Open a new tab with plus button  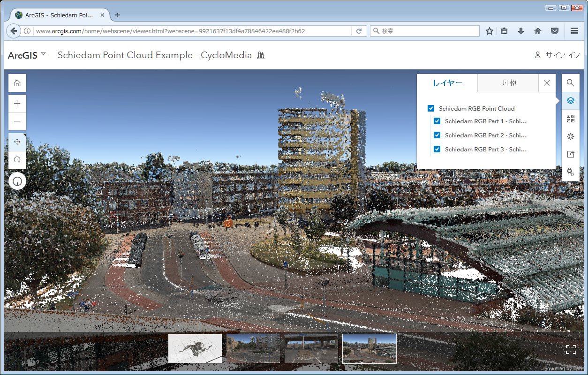(118, 15)
